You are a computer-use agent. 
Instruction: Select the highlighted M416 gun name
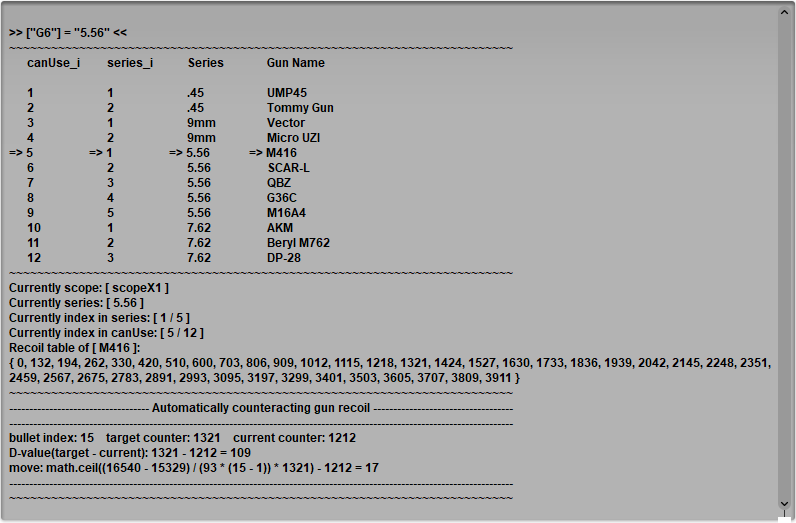coord(281,153)
